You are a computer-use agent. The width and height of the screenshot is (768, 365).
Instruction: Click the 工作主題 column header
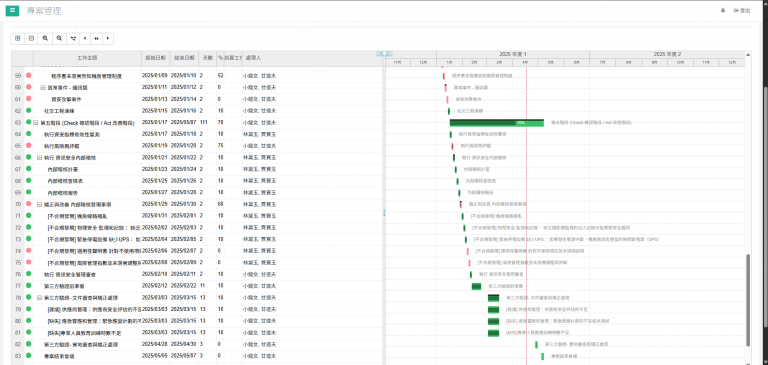(87, 58)
